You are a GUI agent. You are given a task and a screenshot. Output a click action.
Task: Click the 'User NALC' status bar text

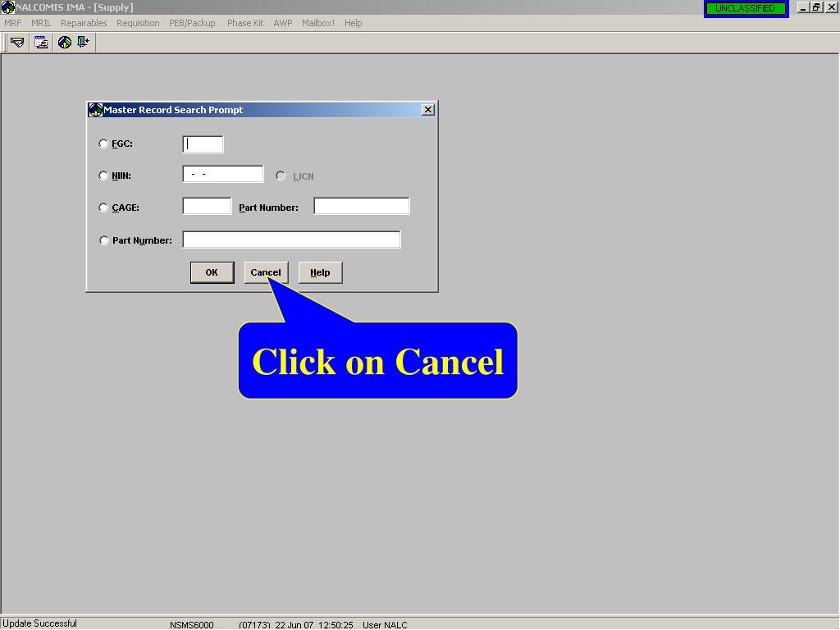tap(385, 624)
